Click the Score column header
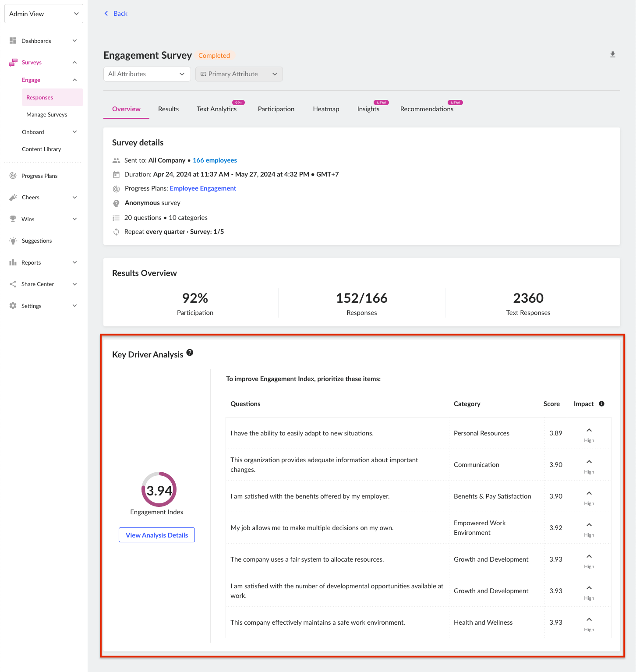The width and height of the screenshot is (636, 672). tap(551, 404)
